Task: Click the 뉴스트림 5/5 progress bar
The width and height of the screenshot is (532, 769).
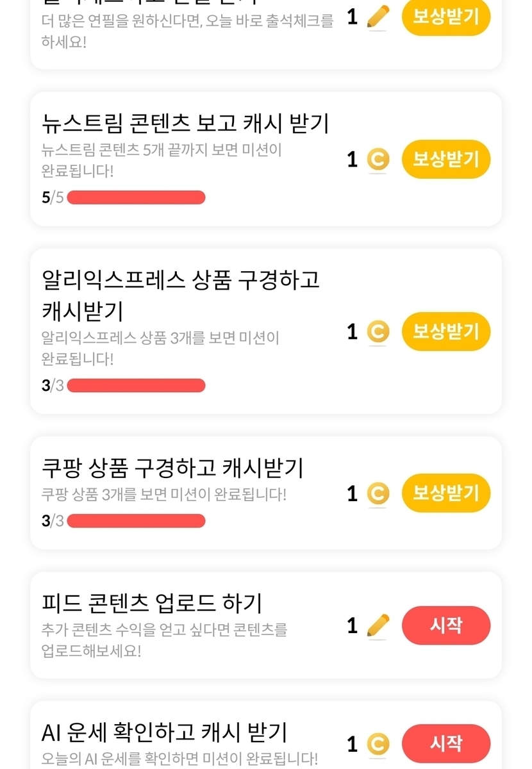Action: (136, 197)
